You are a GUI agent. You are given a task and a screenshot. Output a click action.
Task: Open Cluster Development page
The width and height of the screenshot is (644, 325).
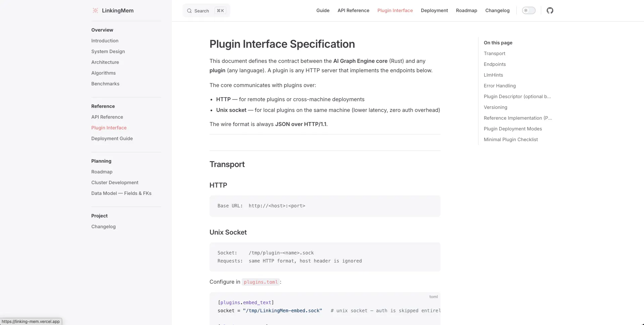click(115, 182)
